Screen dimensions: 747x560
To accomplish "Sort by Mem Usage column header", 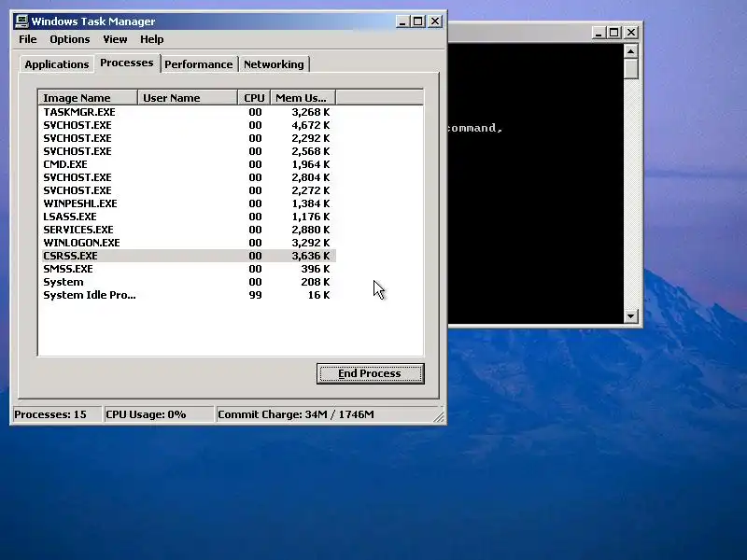I will 303,98.
